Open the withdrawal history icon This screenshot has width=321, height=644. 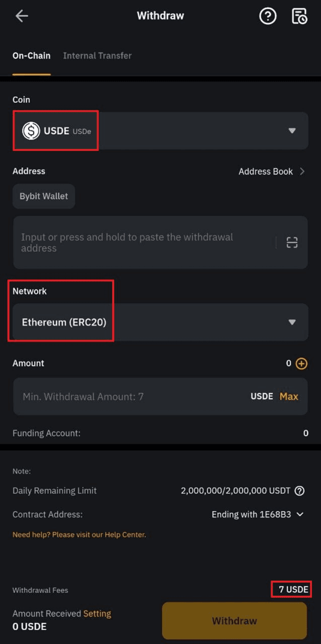pos(299,16)
